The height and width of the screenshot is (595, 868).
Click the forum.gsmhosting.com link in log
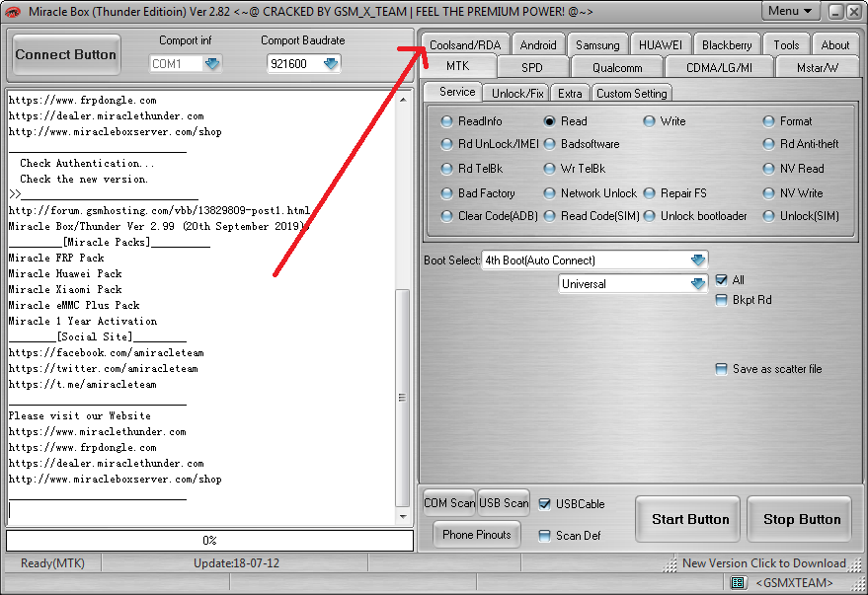tap(159, 211)
